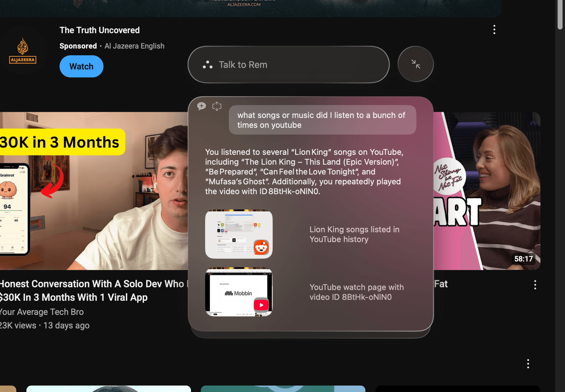Click the 58:17 duration badge on the video
The width and height of the screenshot is (565, 392).
pos(524,259)
